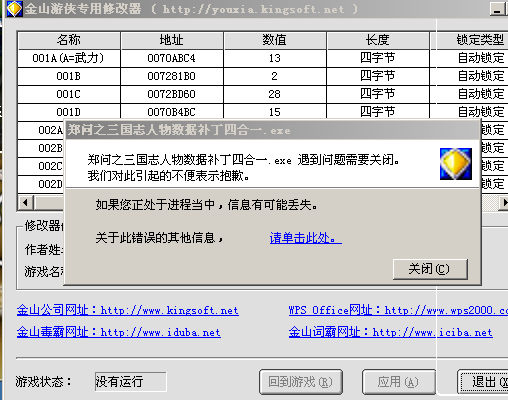Viewport: 508px width, 400px height.
Task: Click the yellow diamond icon in error dialog
Action: coord(456,164)
